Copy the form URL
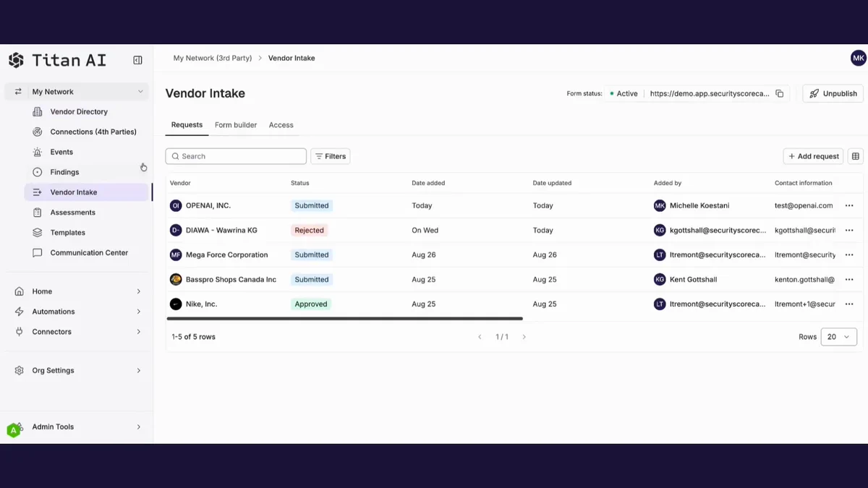Viewport: 868px width, 488px height. click(x=780, y=94)
